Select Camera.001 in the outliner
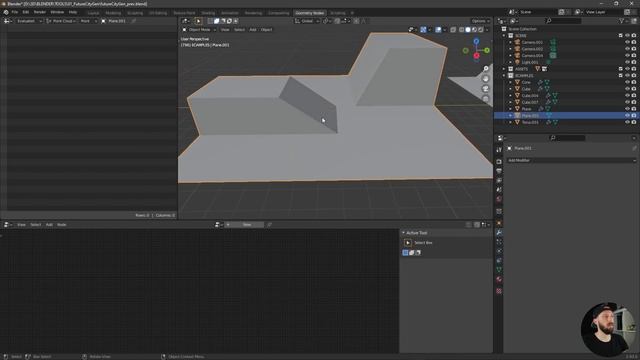 click(x=532, y=42)
